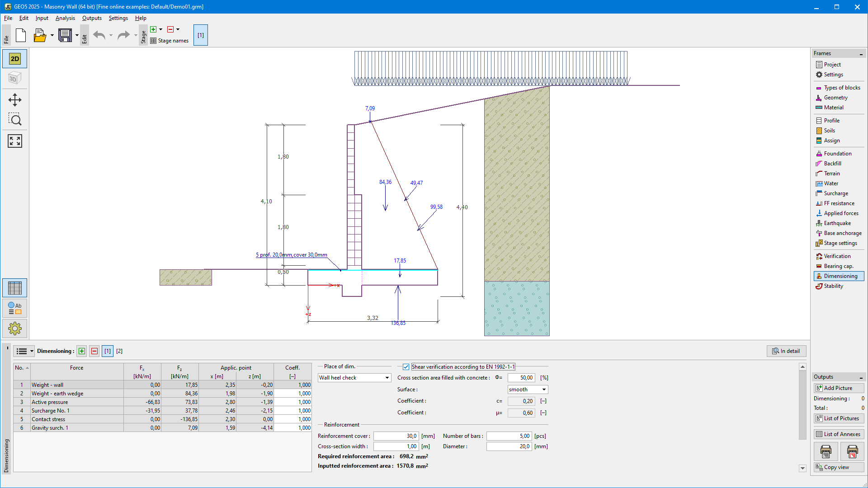Expand the open file dropdown arrow
Image resolution: width=868 pixels, height=488 pixels.
point(52,35)
